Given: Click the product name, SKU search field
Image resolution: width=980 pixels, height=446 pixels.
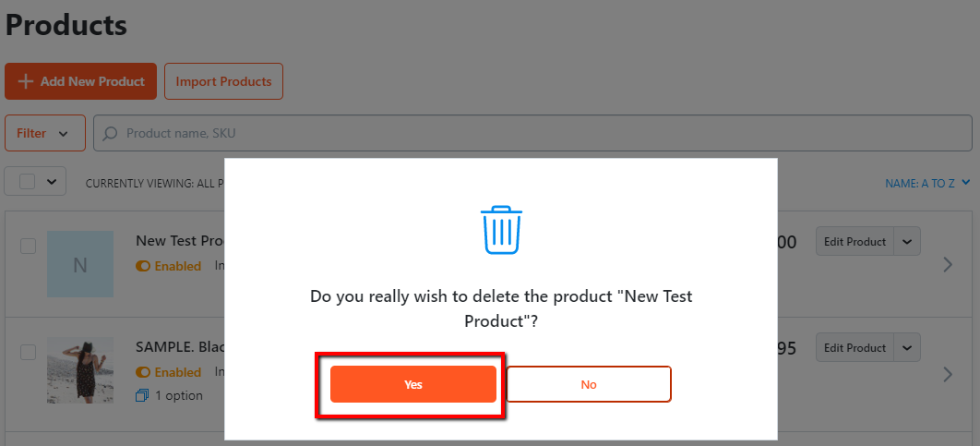Looking at the screenshot, I should click(533, 133).
